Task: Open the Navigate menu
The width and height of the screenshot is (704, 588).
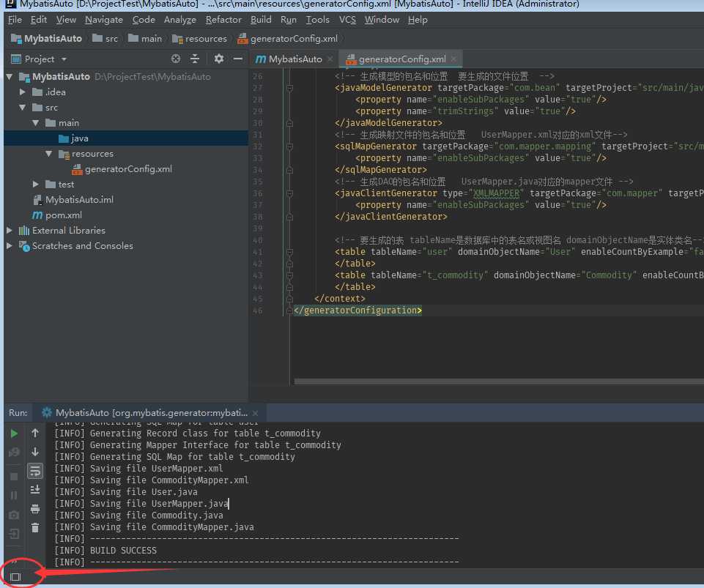Action: (x=104, y=20)
